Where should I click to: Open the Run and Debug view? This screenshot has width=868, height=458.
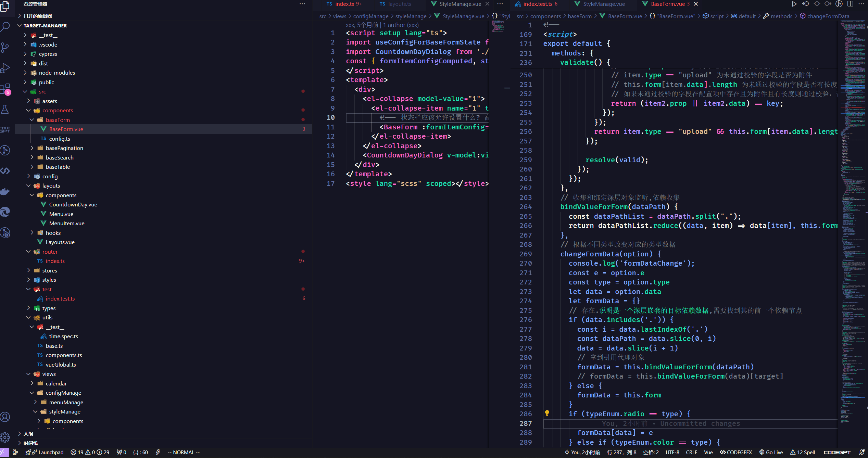click(5, 68)
